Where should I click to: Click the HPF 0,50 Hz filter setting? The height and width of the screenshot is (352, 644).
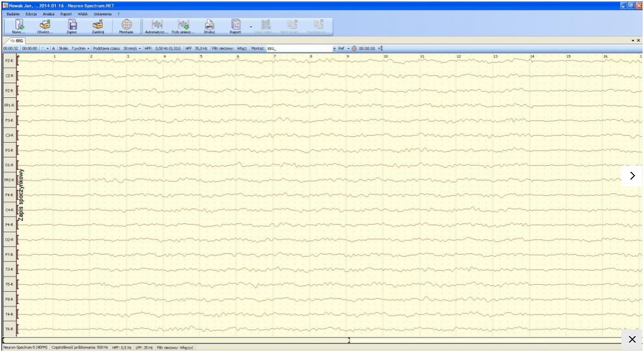coord(166,49)
